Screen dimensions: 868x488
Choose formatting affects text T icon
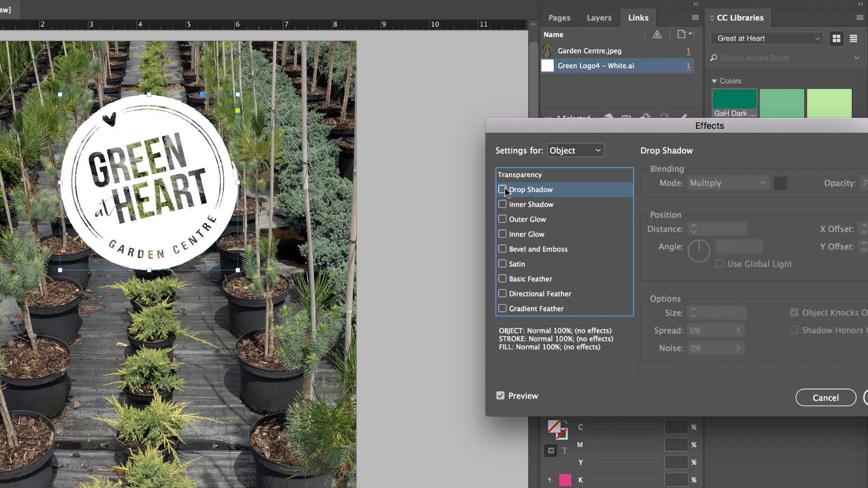(x=564, y=450)
